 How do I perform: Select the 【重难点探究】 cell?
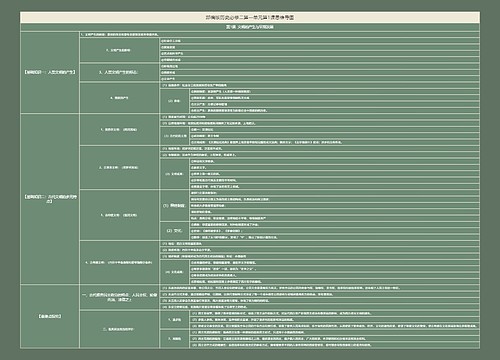(x=50, y=316)
